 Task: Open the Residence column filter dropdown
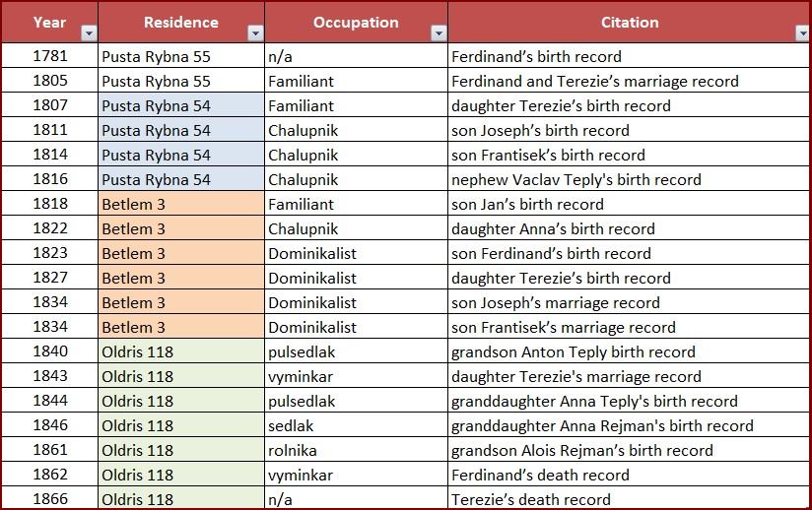(x=255, y=33)
